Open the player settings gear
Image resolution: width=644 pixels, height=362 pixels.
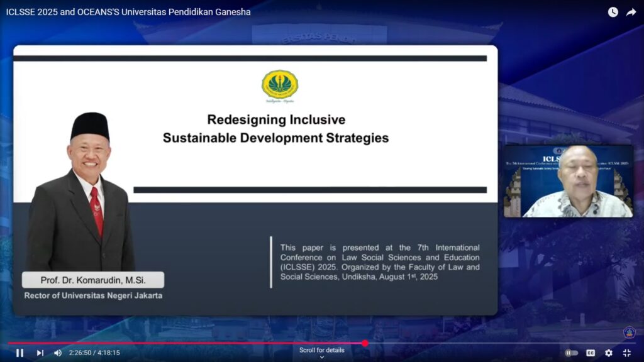609,353
